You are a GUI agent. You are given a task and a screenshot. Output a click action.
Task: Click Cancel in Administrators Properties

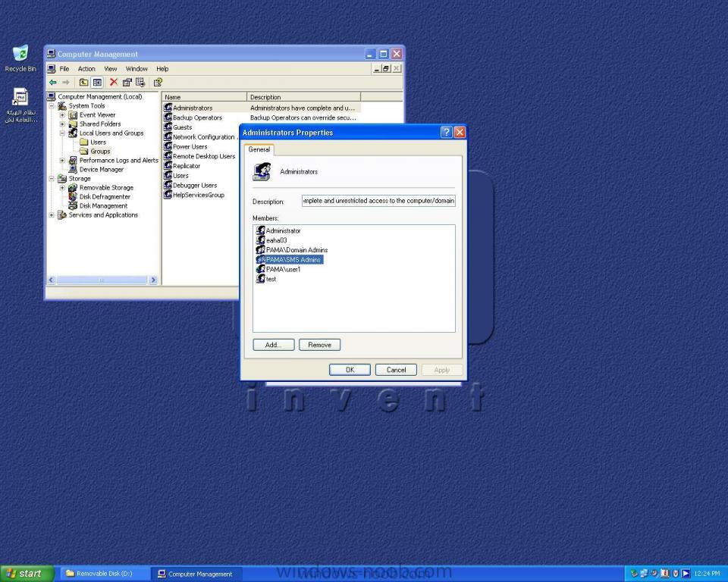coord(396,370)
